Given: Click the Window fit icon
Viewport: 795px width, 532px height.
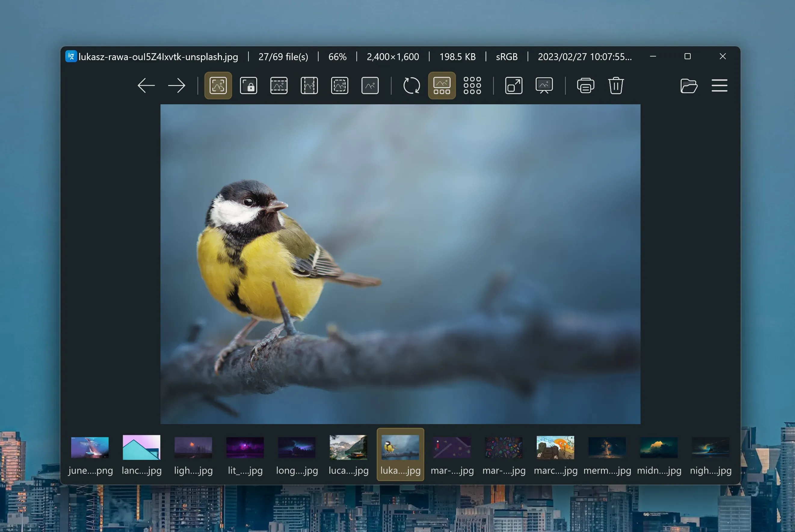Looking at the screenshot, I should click(x=513, y=85).
